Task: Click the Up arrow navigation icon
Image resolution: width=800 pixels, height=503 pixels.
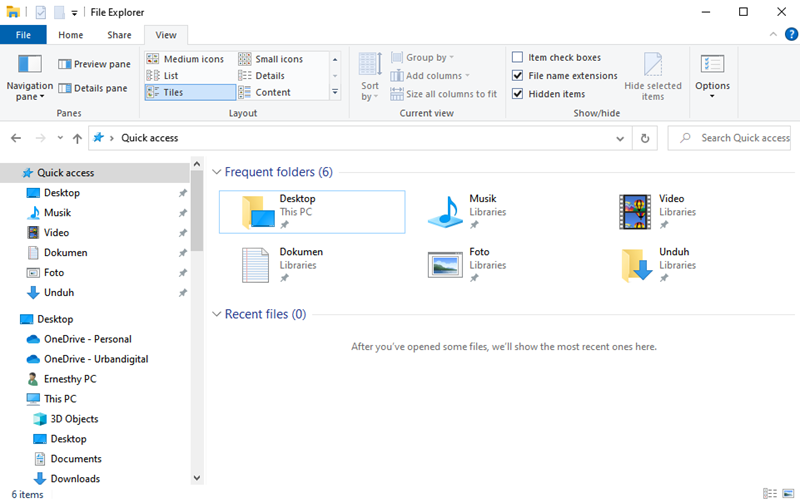Action: point(77,138)
